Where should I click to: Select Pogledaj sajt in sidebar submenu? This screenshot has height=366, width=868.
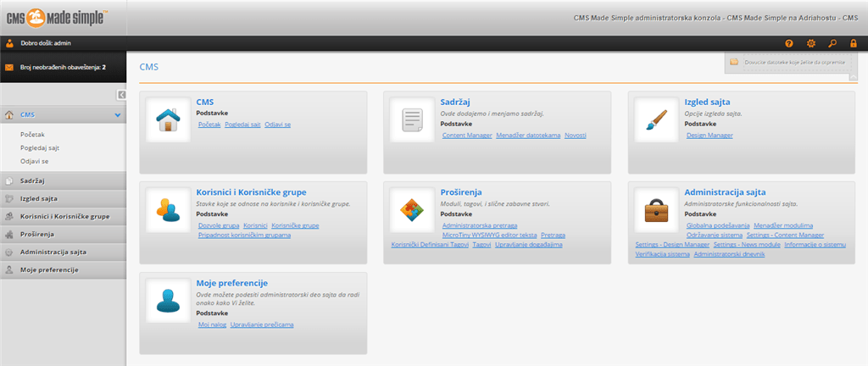click(x=40, y=147)
